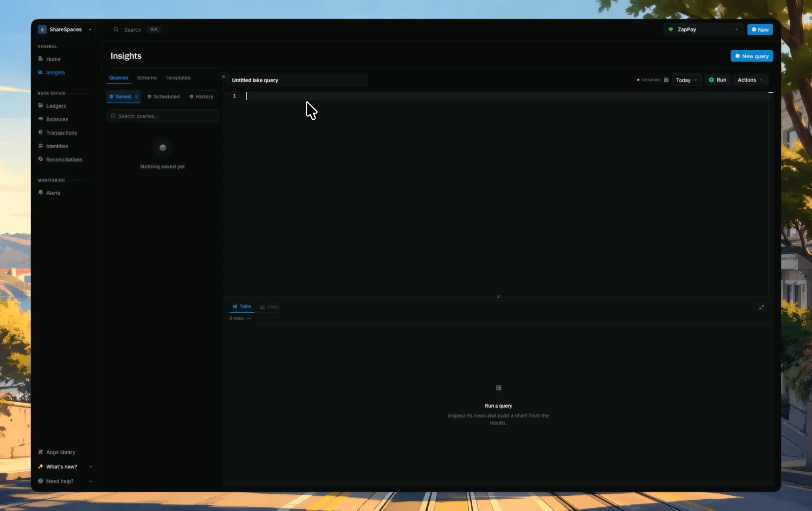812x511 pixels.
Task: Run the query
Action: tap(717, 80)
